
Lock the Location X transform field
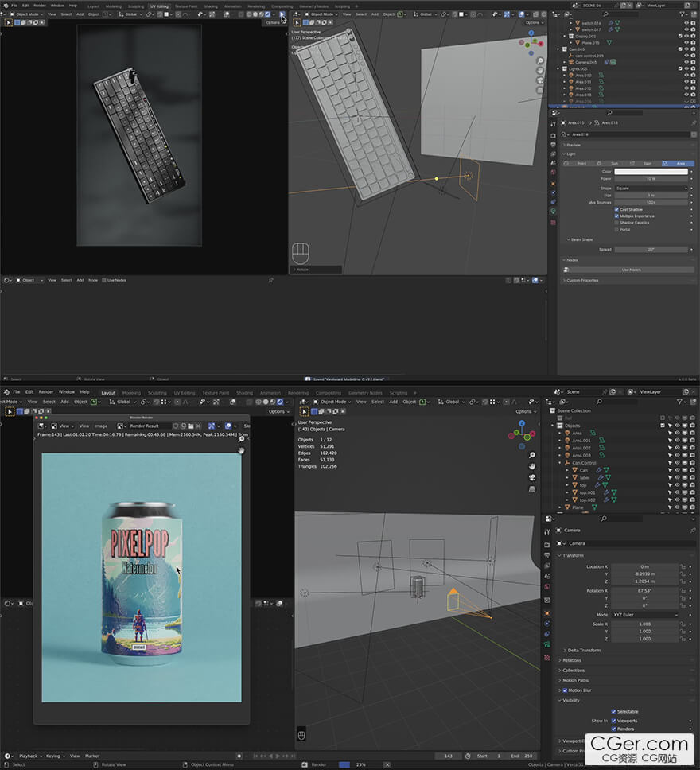click(x=683, y=566)
